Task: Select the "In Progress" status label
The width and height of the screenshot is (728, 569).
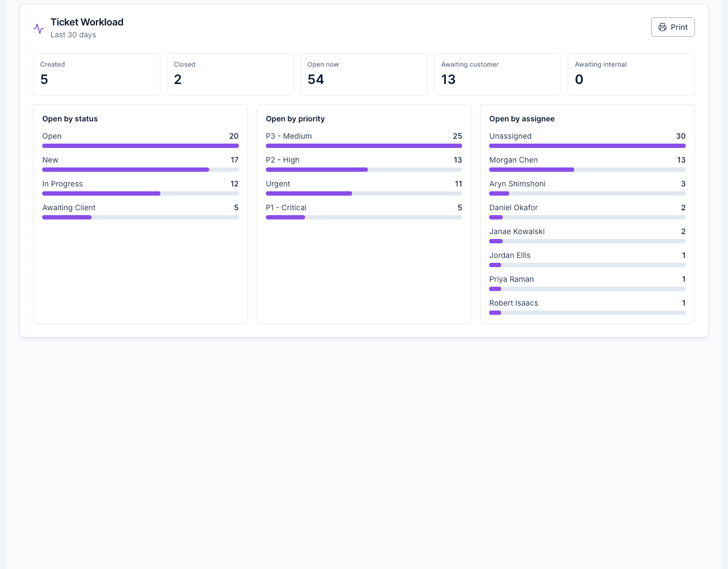Action: (x=62, y=184)
